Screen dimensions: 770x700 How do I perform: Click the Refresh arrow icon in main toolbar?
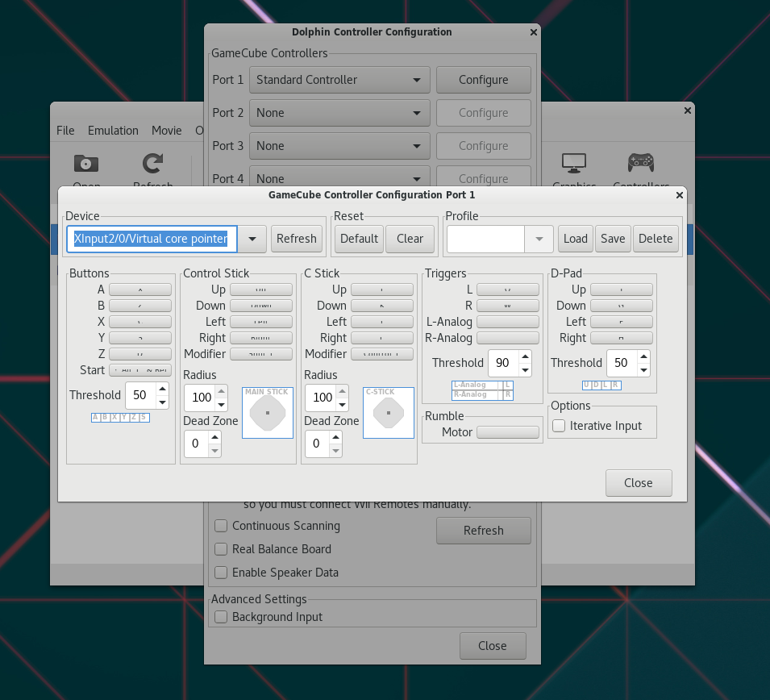152,164
